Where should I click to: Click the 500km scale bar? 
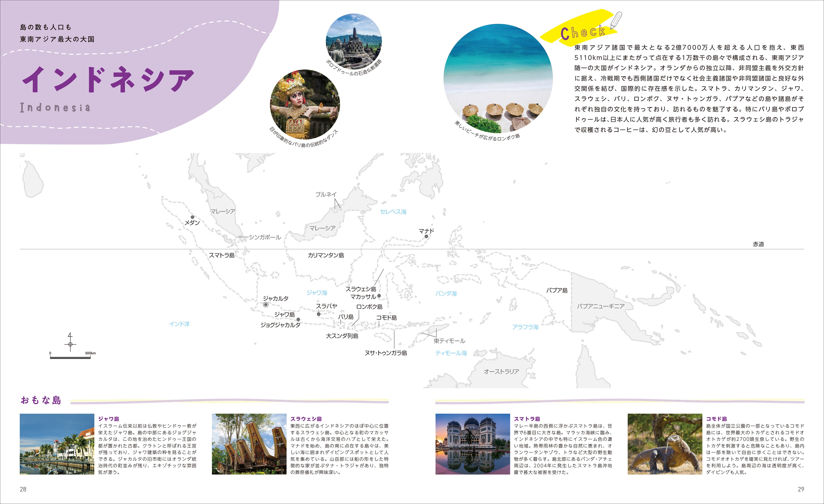point(70,358)
